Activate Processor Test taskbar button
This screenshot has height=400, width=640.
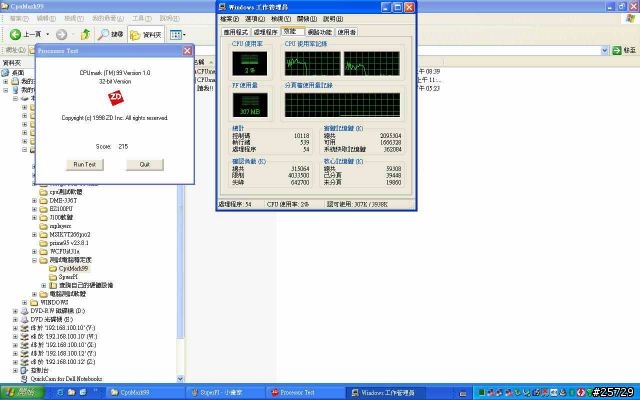coord(304,392)
